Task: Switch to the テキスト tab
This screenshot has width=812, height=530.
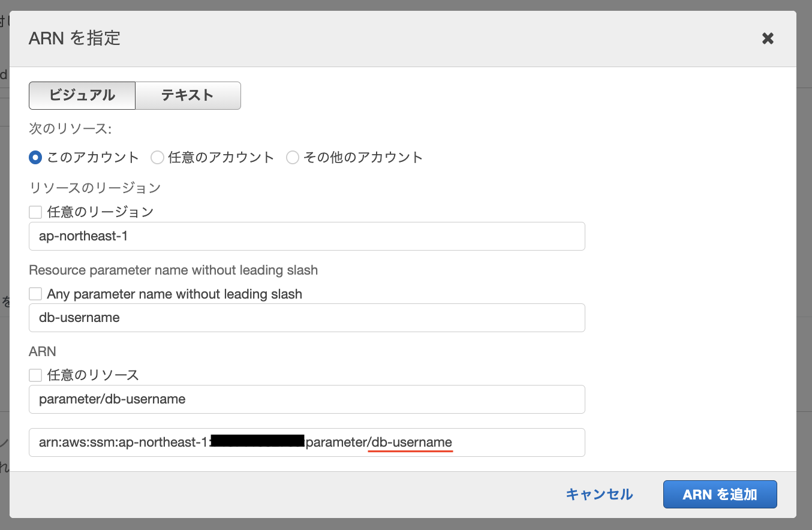Action: tap(188, 95)
